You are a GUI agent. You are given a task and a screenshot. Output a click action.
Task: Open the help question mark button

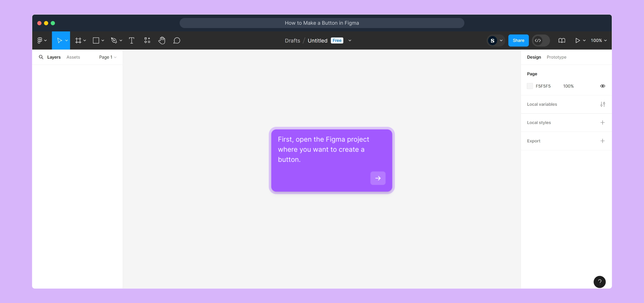pyautogui.click(x=599, y=282)
